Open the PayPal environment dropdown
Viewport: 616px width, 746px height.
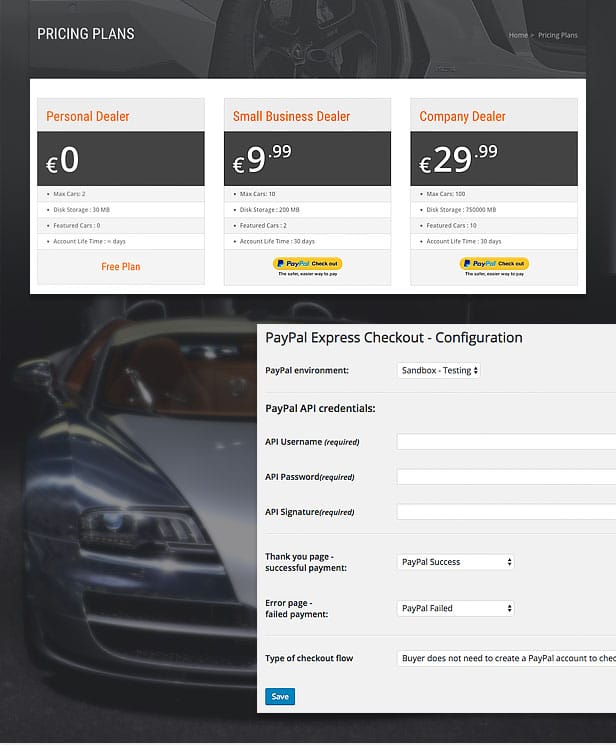click(439, 370)
